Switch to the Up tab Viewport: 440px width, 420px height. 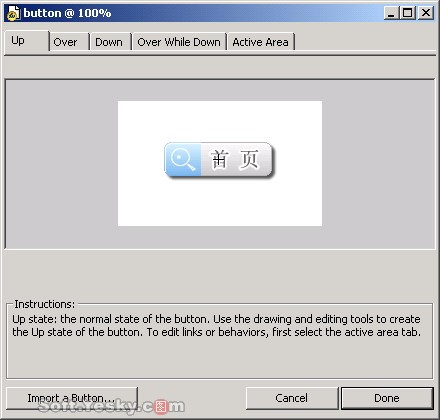pyautogui.click(x=26, y=41)
